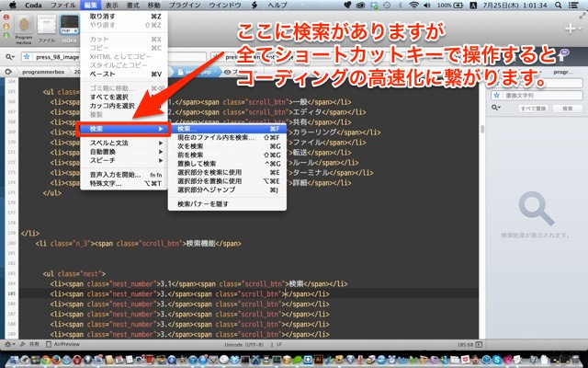This screenshot has height=368, width=588.
Task: Select the index PHP document thumbnail
Action: pos(69,26)
